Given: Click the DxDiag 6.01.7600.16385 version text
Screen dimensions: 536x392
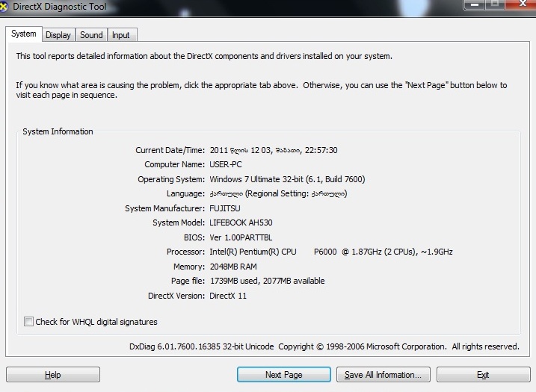Looking at the screenshot, I should (201, 346).
